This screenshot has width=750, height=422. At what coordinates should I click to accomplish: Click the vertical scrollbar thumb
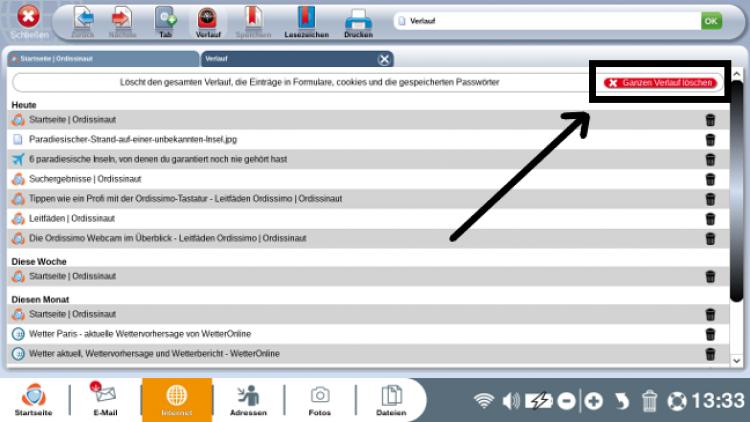click(737, 191)
